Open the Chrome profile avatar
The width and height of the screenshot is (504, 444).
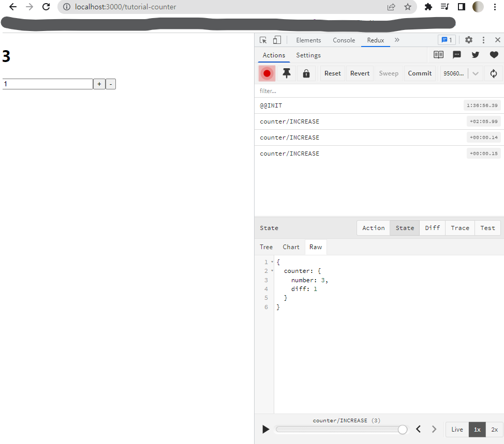(478, 7)
